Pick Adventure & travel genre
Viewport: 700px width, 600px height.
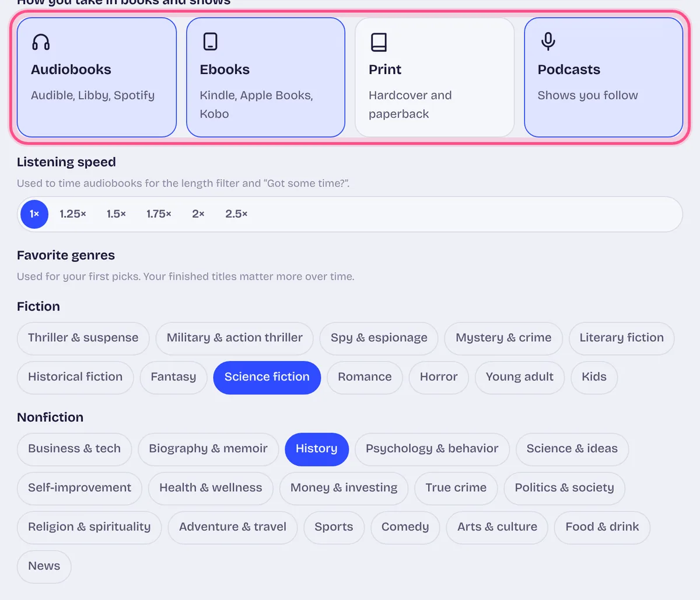tap(233, 527)
